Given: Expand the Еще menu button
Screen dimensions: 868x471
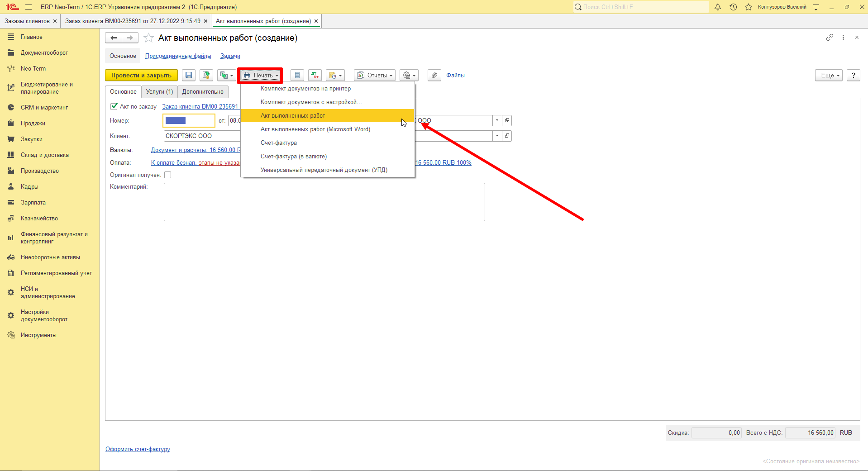Looking at the screenshot, I should coord(829,75).
